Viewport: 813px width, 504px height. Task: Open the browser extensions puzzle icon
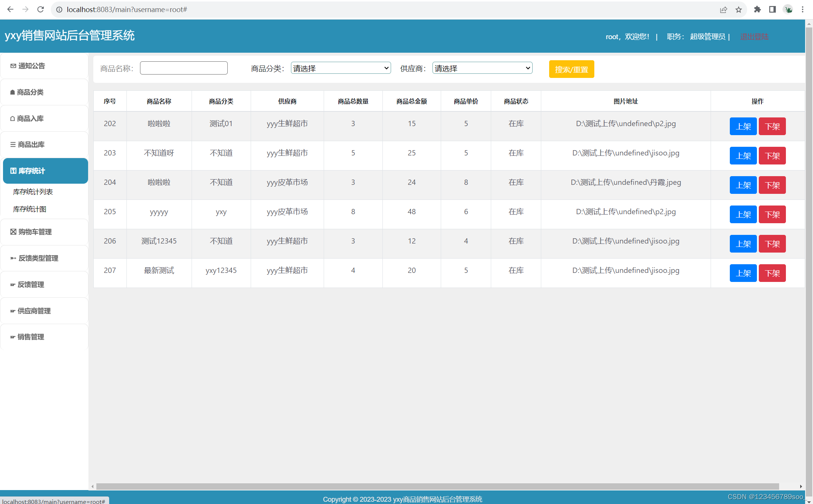point(757,9)
